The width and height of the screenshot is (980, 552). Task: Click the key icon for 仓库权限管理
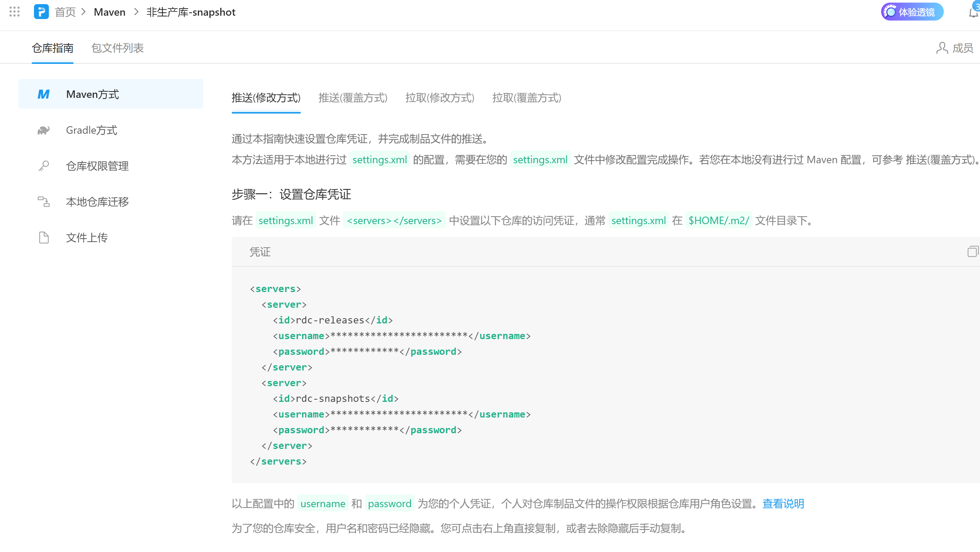[x=43, y=166]
